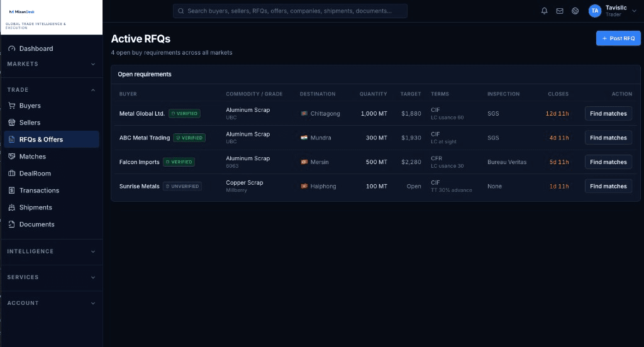Select RFQs & Offers menu item
Screen dimensions: 644x347
[52, 139]
